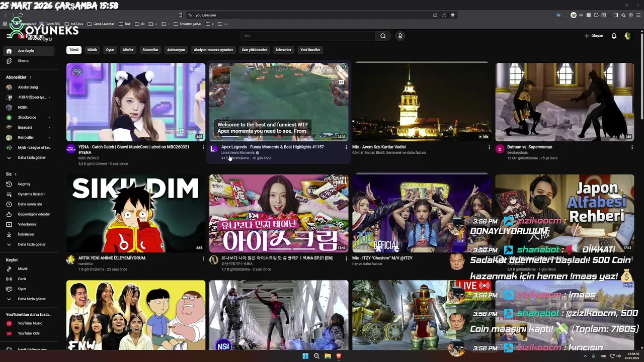The image size is (644, 362).
Task: Open the notifications bell
Action: click(614, 36)
